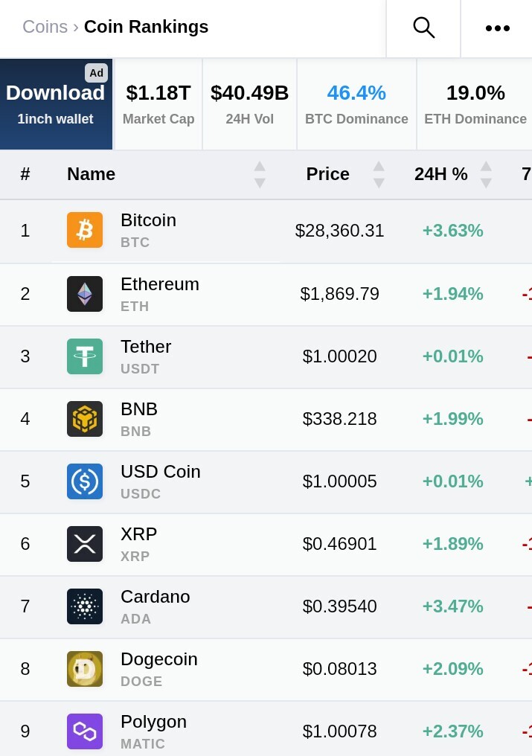Image resolution: width=532 pixels, height=756 pixels.
Task: Select the $1.18T Market Cap stat
Action: pos(158,104)
